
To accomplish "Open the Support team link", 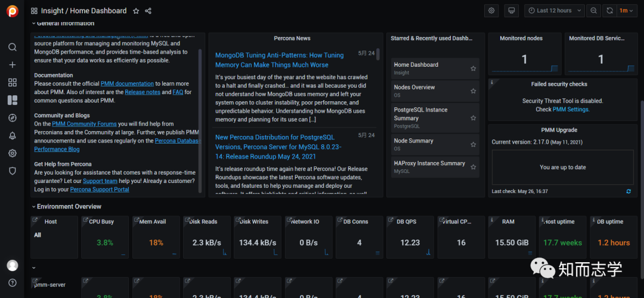I will (x=100, y=181).
